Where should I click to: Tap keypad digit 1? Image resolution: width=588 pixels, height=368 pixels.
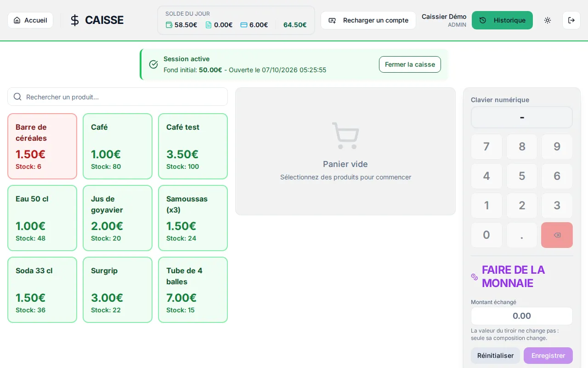486,206
